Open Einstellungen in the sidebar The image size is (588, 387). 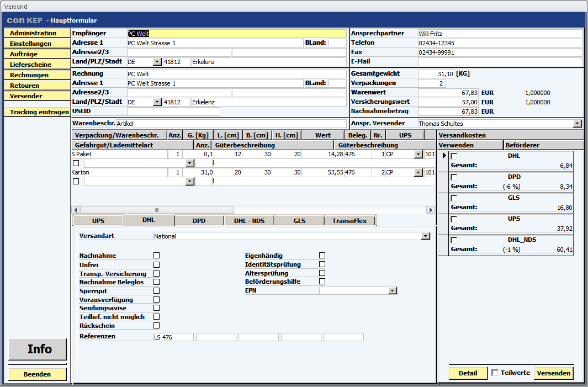pos(37,44)
